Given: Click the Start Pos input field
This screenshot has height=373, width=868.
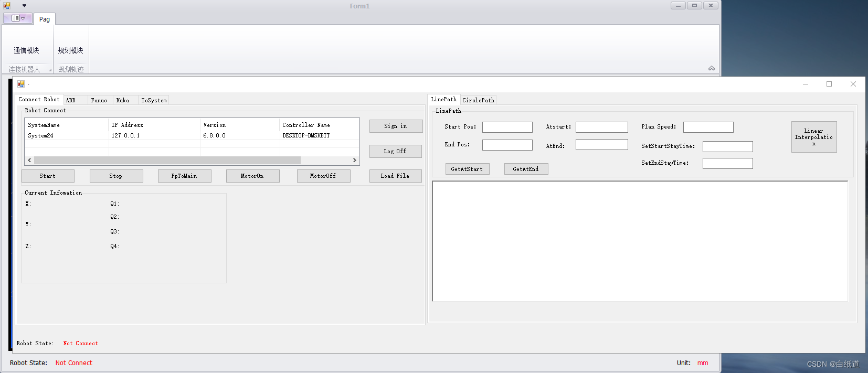Looking at the screenshot, I should [x=507, y=127].
